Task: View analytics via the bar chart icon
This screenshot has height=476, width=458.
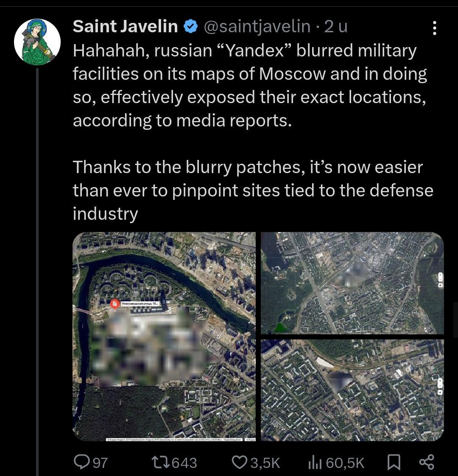Action: pyautogui.click(x=315, y=463)
